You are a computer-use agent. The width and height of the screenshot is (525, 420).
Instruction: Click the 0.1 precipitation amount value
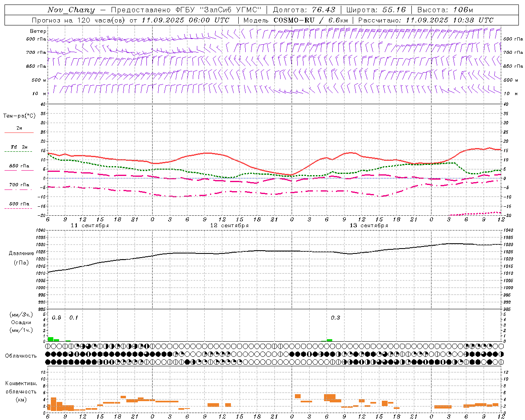click(73, 318)
